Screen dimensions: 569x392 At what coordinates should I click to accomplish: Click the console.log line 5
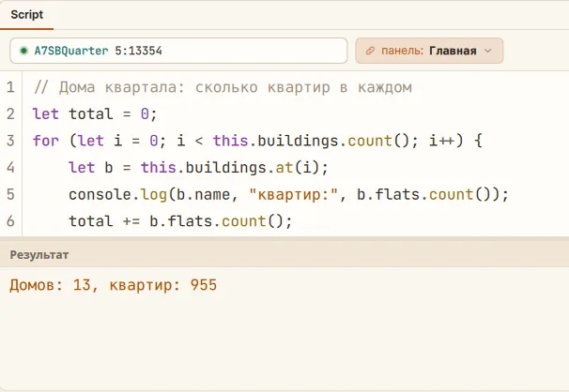pyautogui.click(x=289, y=194)
